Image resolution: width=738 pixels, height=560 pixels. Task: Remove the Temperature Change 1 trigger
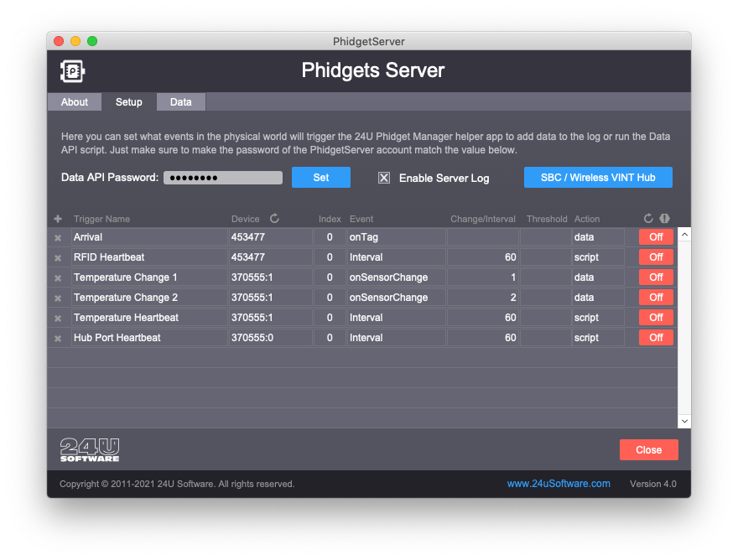58,278
